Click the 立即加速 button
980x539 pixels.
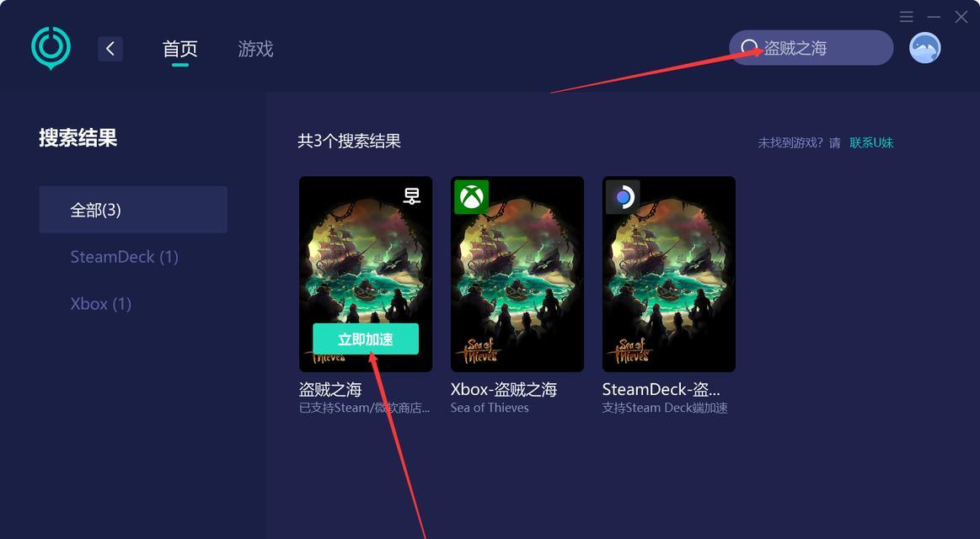[366, 339]
